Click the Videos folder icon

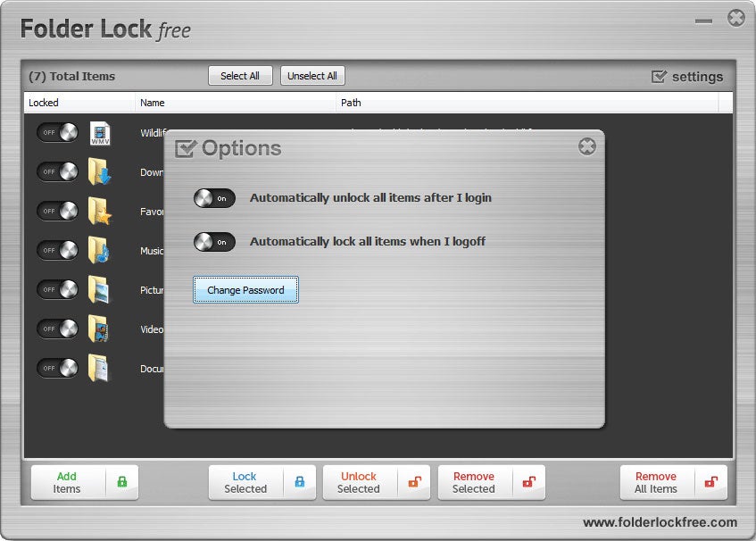coord(98,329)
